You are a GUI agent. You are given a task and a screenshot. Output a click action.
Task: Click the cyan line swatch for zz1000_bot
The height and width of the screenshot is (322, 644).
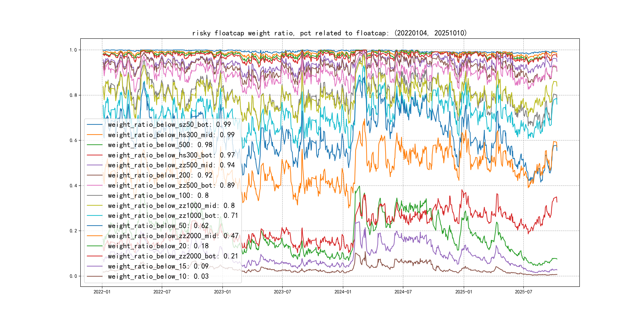(x=95, y=215)
